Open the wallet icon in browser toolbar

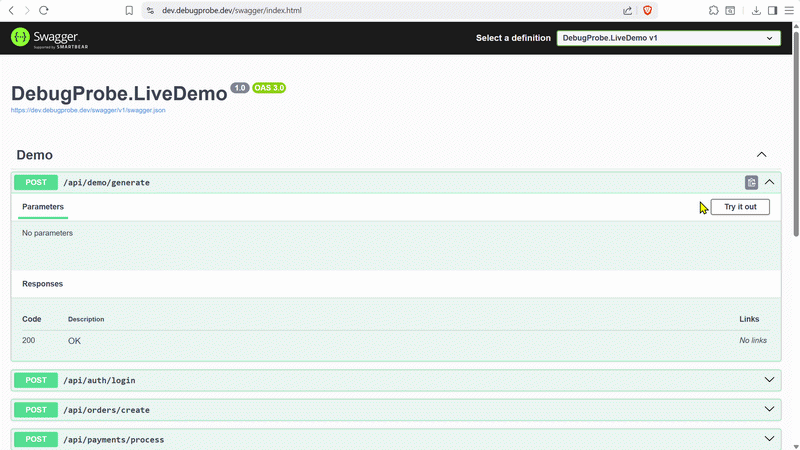(x=730, y=10)
